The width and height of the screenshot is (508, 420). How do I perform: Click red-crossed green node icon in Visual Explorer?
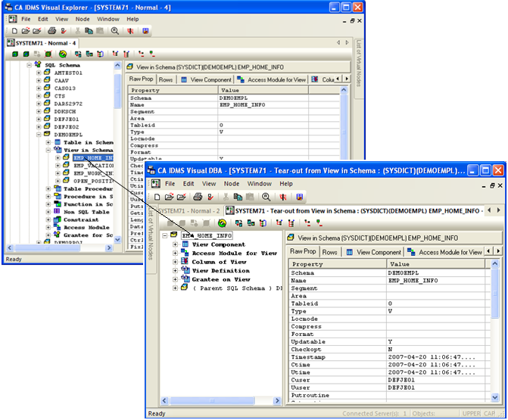48,54
